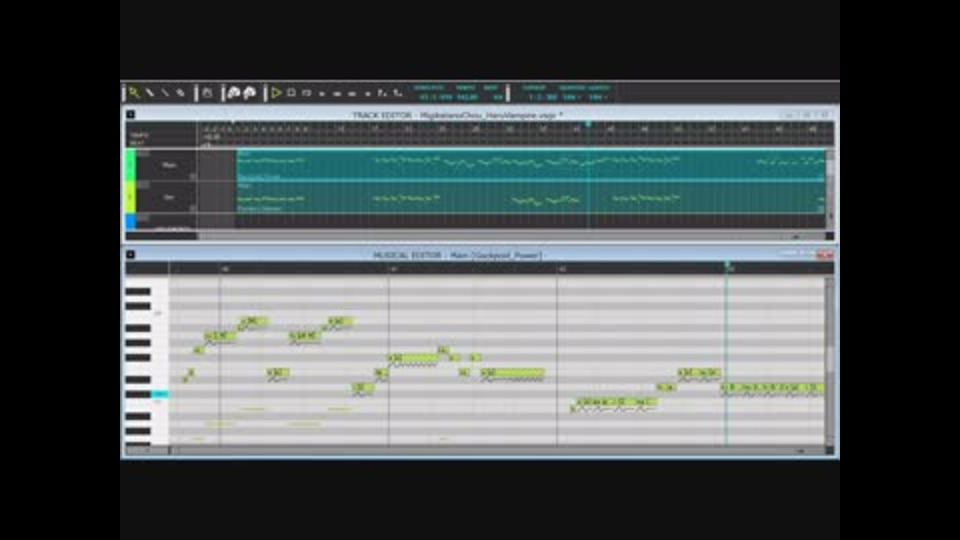The height and width of the screenshot is (540, 960).
Task: Select the pencil tool
Action: click(150, 93)
